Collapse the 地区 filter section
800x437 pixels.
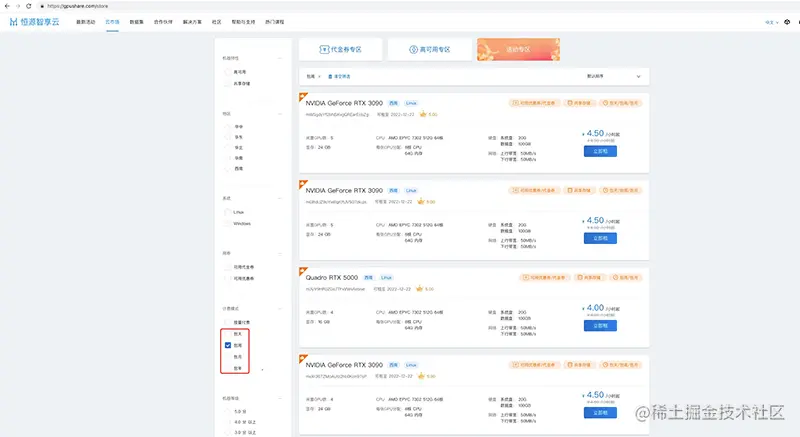(x=280, y=114)
